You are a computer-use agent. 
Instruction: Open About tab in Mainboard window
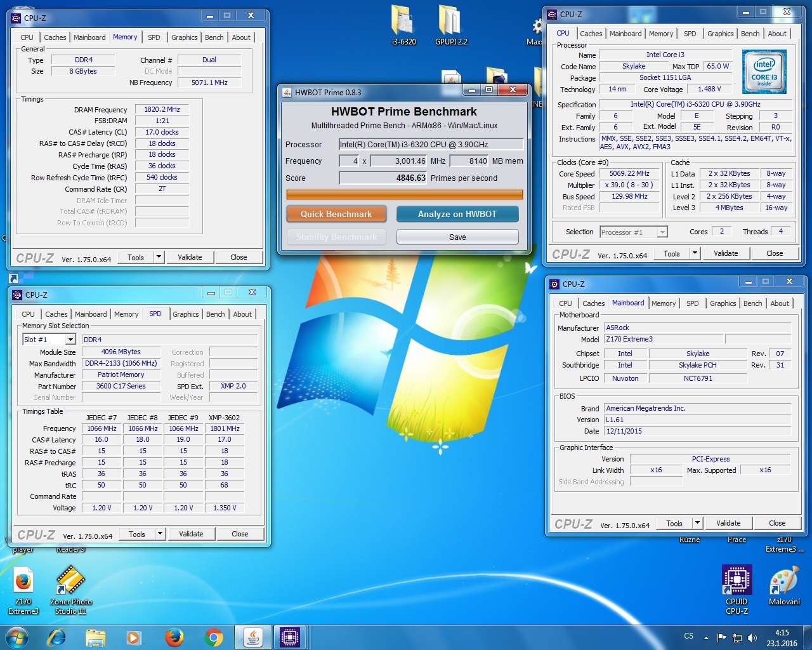point(780,303)
